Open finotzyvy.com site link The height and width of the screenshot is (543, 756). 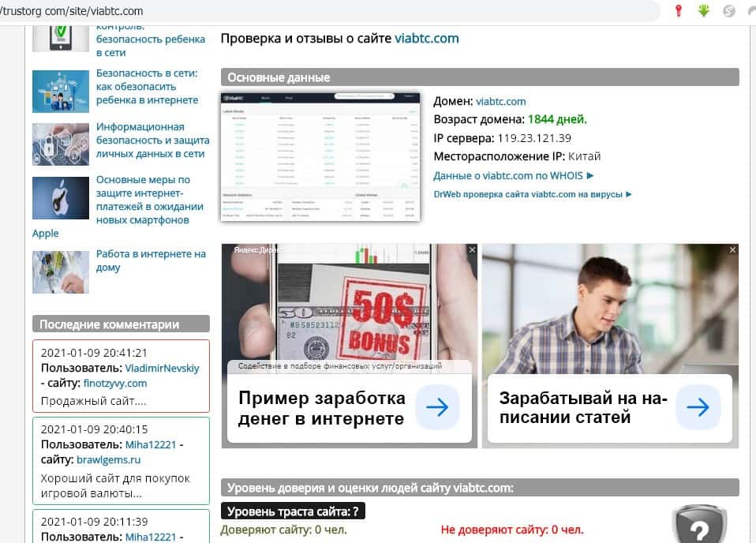115,384
